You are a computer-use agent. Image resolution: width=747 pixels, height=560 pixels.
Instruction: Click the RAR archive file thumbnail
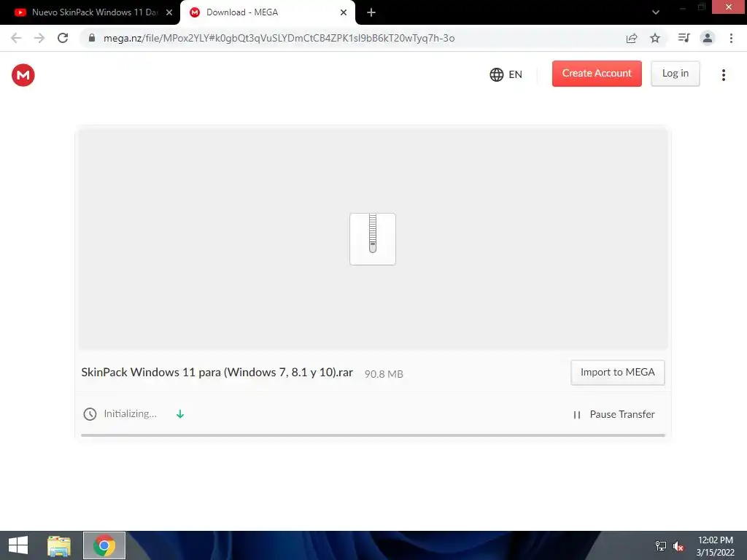tap(373, 239)
